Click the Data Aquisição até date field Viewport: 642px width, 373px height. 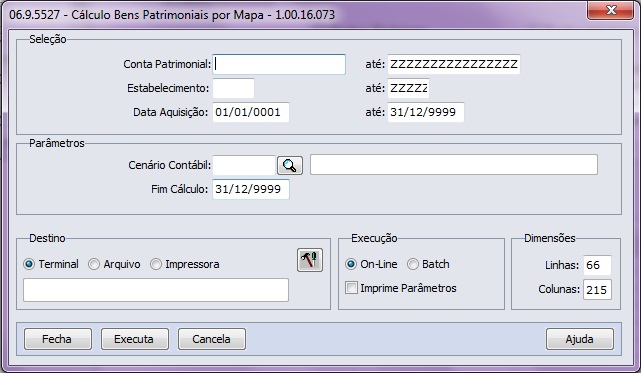pos(426,112)
